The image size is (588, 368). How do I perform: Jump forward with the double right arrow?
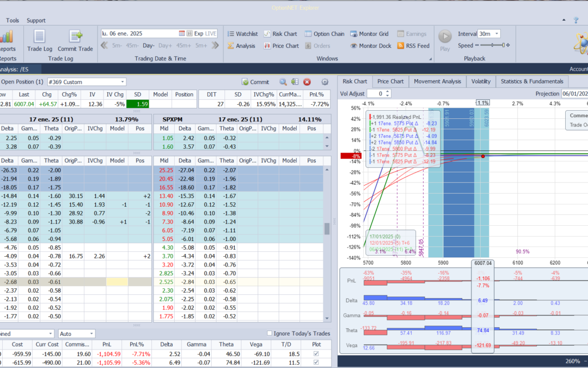point(215,45)
